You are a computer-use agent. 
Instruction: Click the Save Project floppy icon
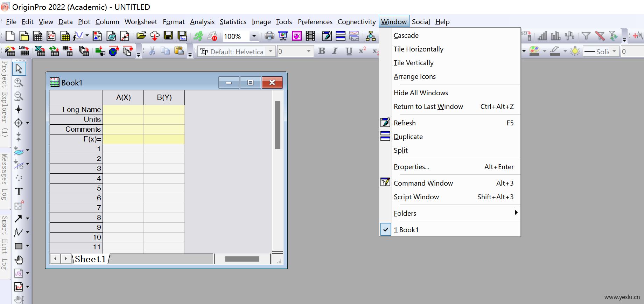(x=168, y=36)
